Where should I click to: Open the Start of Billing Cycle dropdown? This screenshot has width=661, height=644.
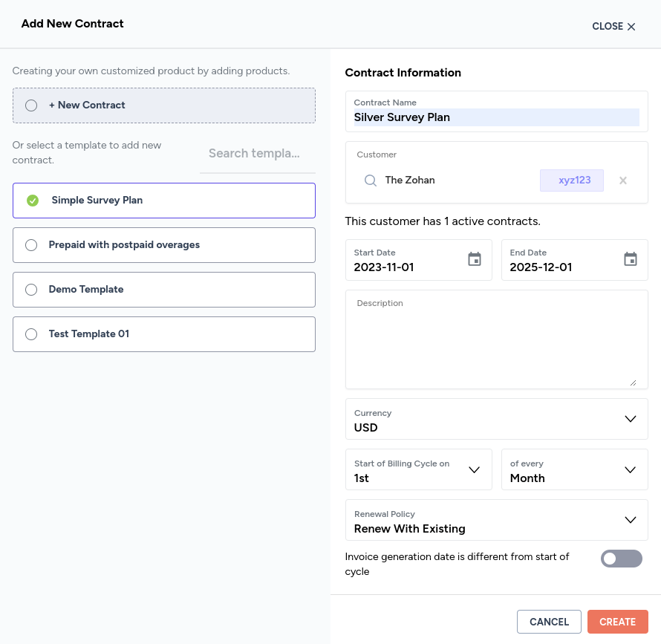point(475,469)
